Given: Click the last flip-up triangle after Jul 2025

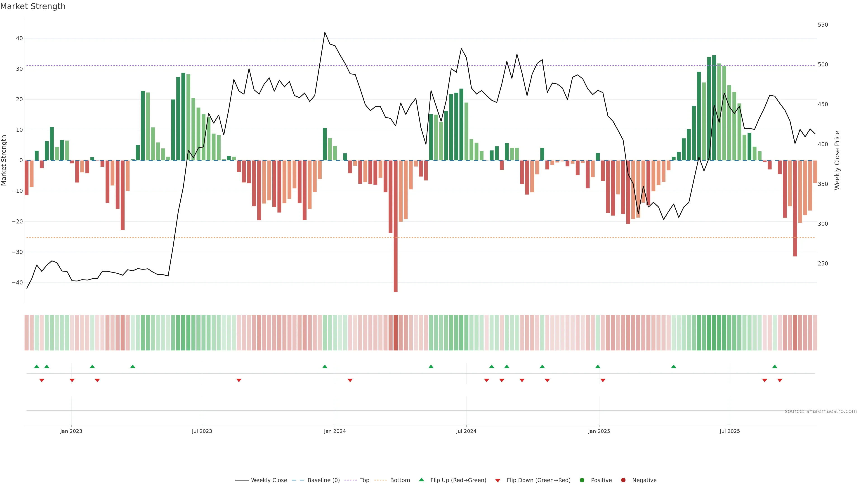Looking at the screenshot, I should pyautogui.click(x=775, y=366).
